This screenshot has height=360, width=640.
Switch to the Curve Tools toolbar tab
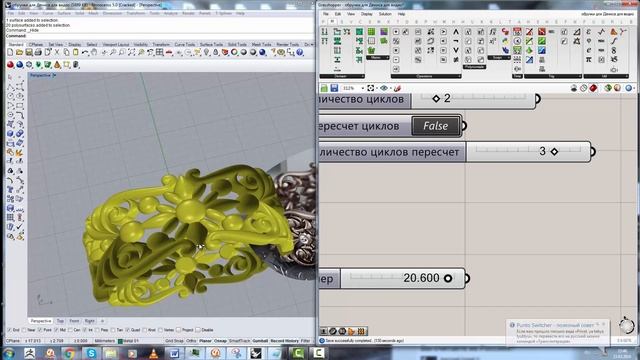point(185,44)
